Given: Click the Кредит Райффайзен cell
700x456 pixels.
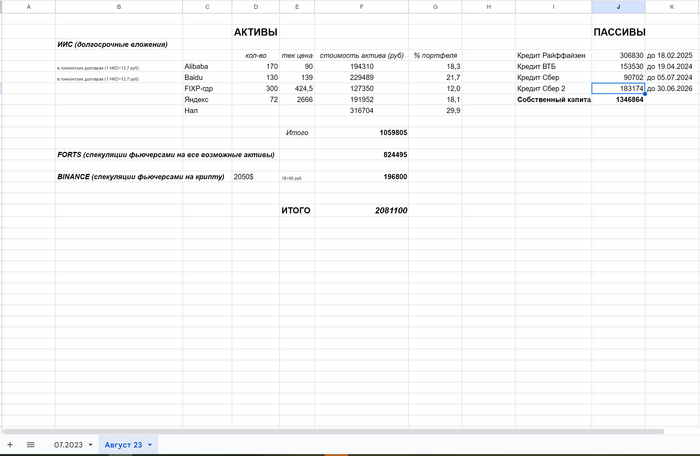Looking at the screenshot, I should pos(554,55).
